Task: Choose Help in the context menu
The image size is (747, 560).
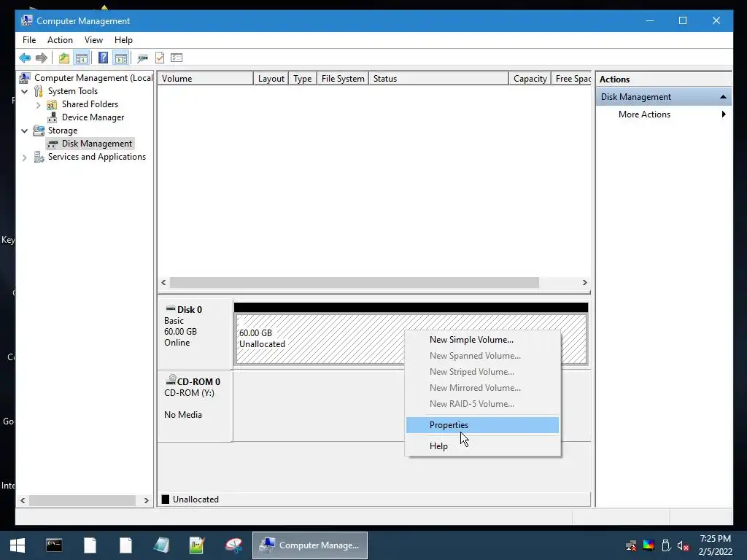Action: [482, 446]
